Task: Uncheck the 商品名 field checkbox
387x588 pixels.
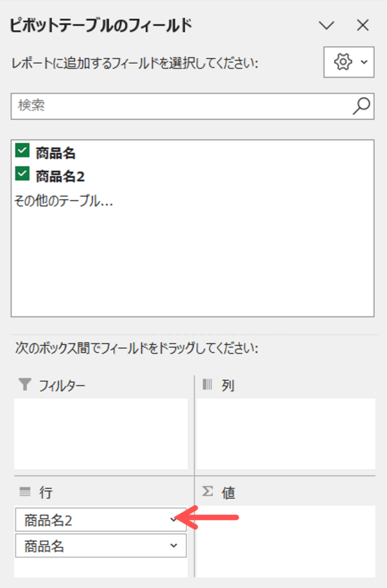Action: point(22,152)
